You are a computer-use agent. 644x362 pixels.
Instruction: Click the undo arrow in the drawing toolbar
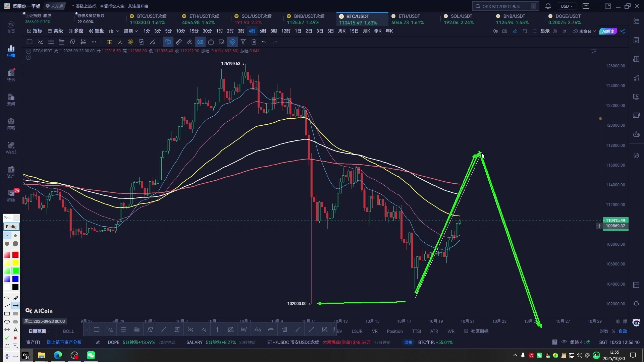264,42
